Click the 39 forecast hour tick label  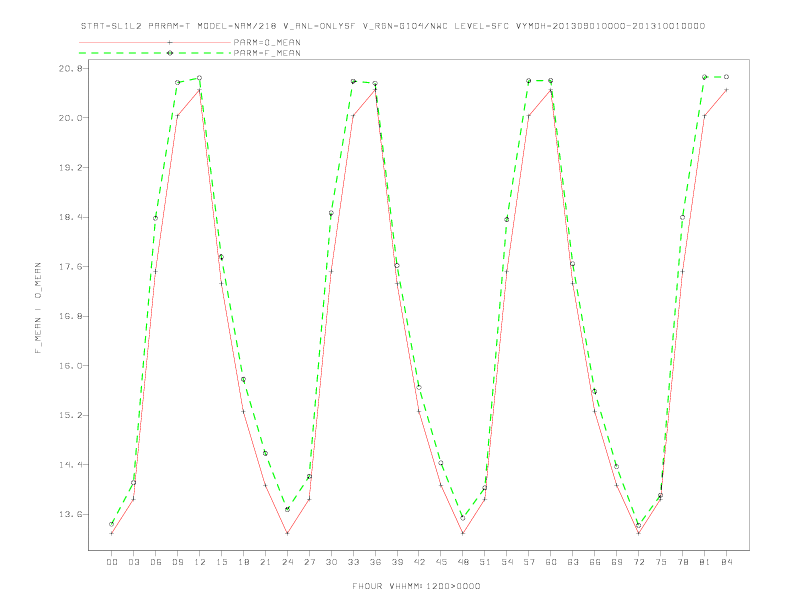pyautogui.click(x=397, y=562)
